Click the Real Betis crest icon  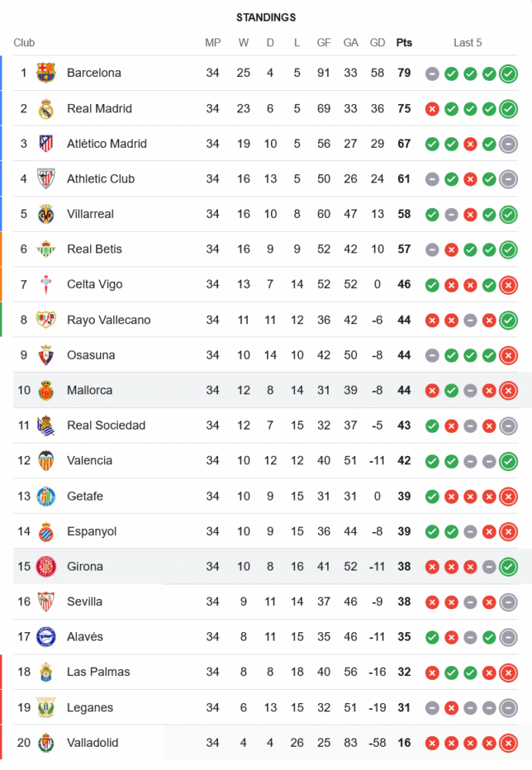46,249
